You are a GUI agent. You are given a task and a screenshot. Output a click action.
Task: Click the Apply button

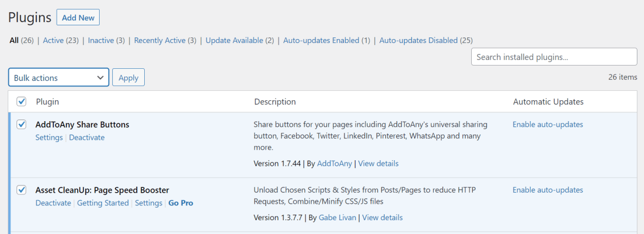tap(128, 78)
